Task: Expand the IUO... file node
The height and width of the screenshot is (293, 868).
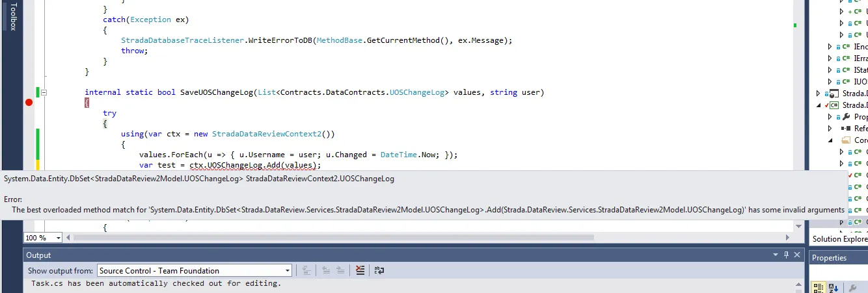Action: 830,82
